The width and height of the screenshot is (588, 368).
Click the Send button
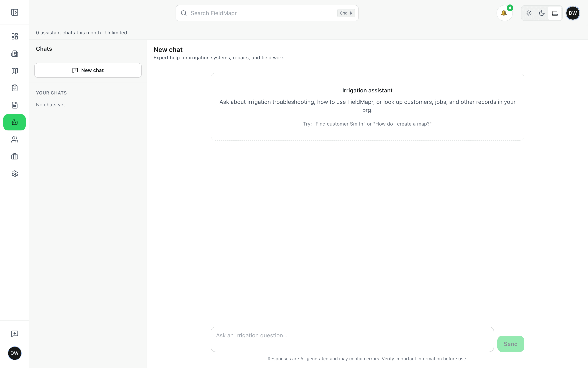(510, 344)
